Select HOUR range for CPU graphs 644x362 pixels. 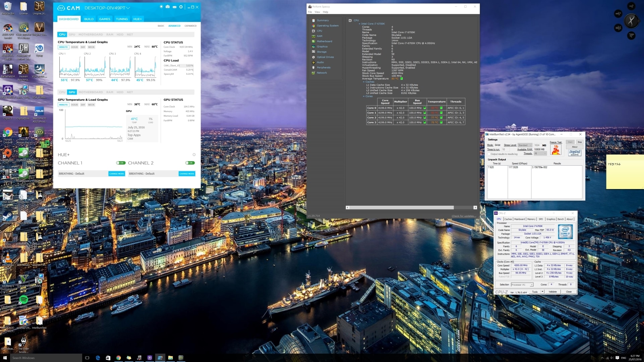(74, 47)
